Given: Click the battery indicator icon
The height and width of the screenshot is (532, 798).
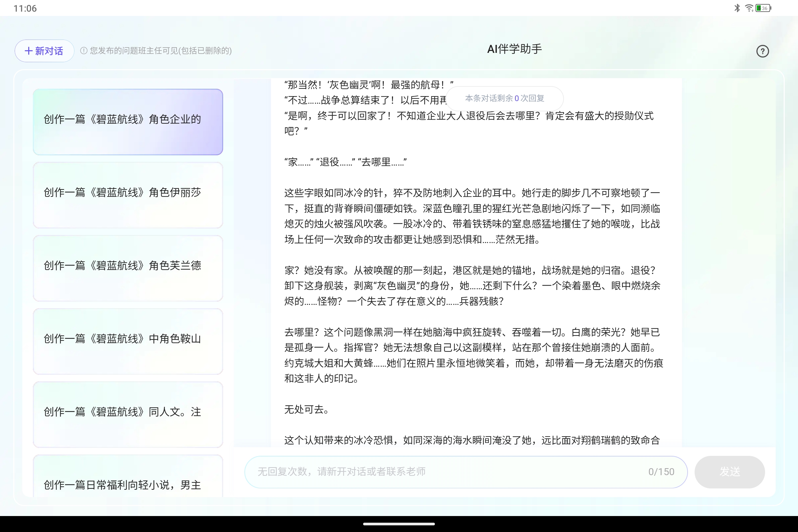Looking at the screenshot, I should pyautogui.click(x=763, y=8).
